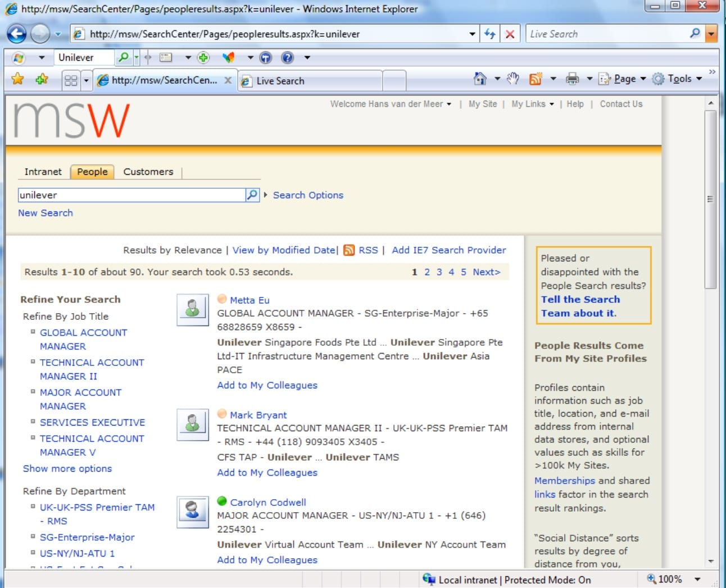Refine by SERVICES EXECUTIVE job title

92,422
